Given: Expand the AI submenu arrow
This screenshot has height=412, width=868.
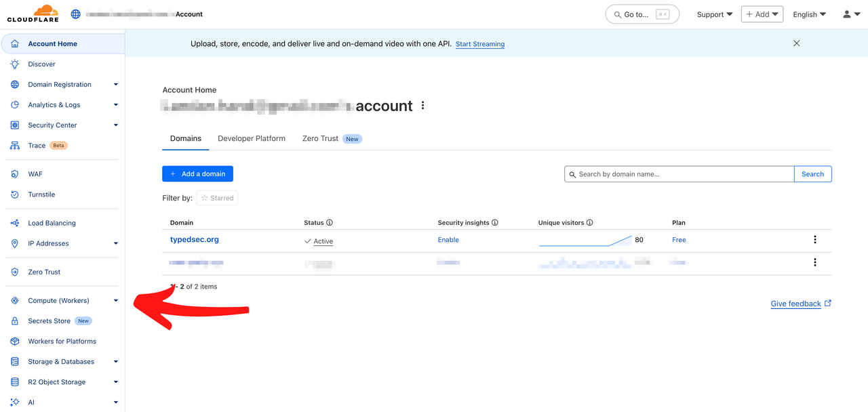Looking at the screenshot, I should point(116,402).
